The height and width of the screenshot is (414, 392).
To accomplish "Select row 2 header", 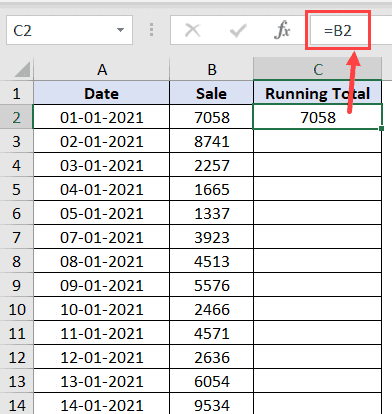I will click(x=16, y=117).
